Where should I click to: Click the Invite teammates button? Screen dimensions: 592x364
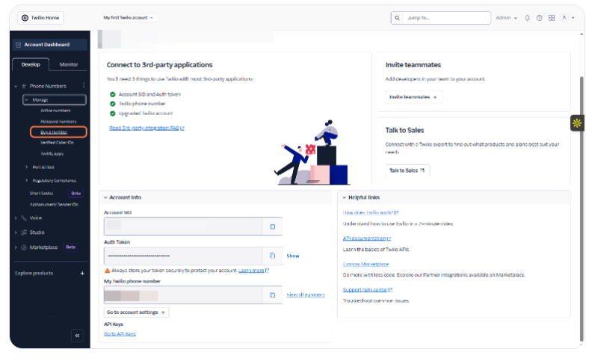click(413, 97)
